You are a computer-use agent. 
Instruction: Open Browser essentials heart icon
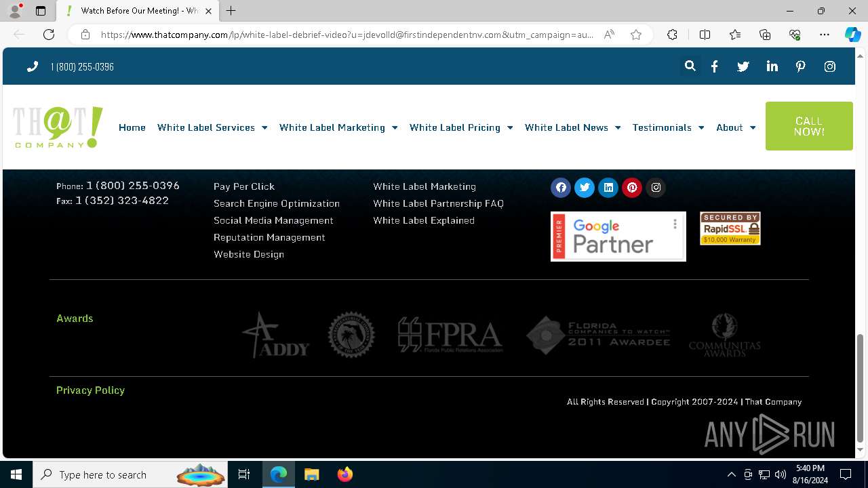tap(795, 35)
